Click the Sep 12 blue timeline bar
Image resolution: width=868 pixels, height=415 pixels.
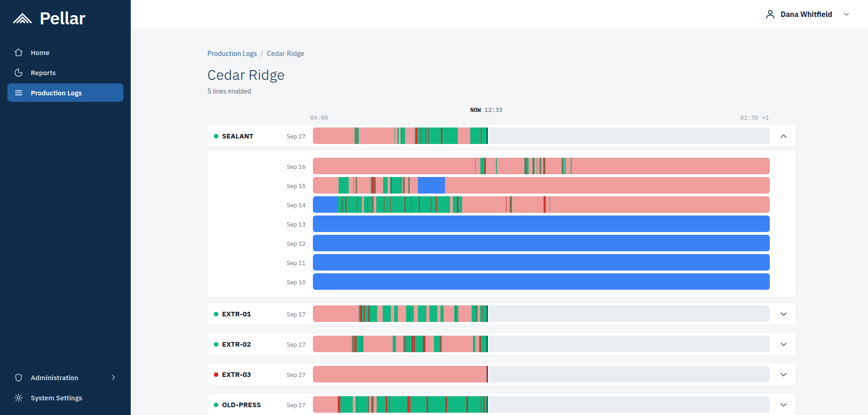pyautogui.click(x=541, y=243)
